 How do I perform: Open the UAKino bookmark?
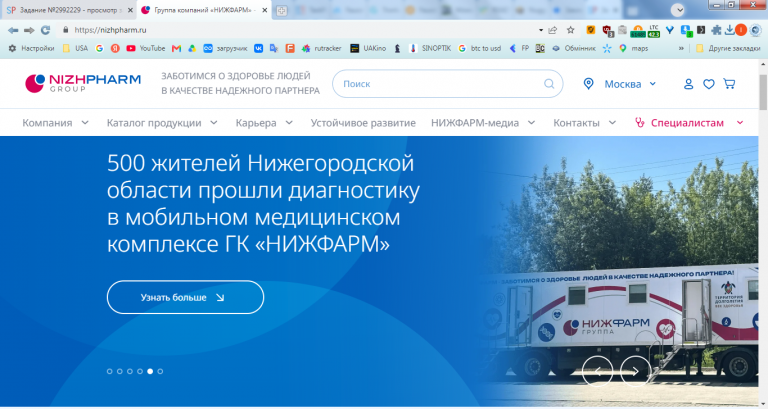tap(368, 48)
